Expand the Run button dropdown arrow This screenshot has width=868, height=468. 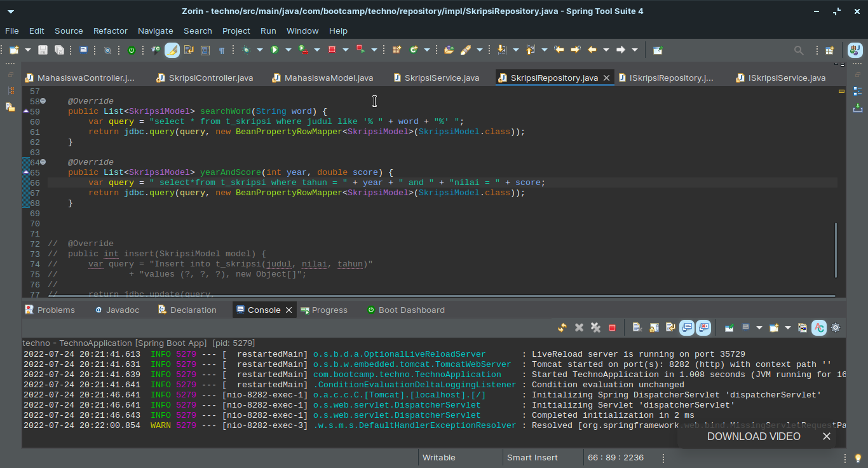coord(288,50)
